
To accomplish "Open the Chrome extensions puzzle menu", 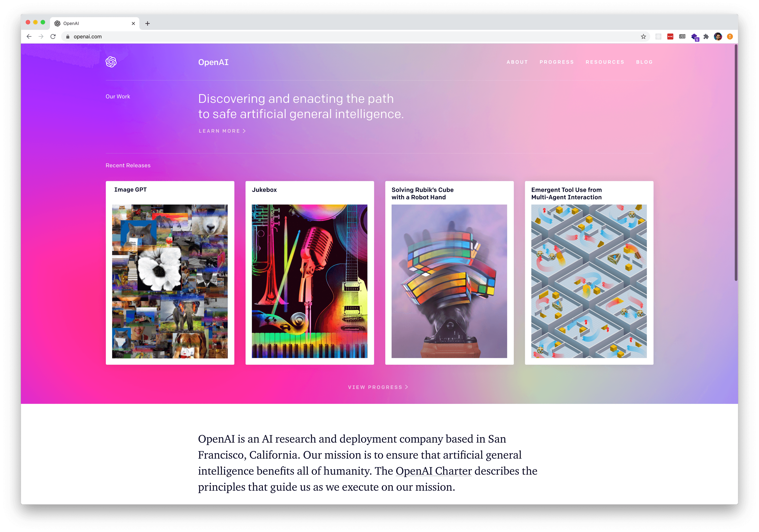I will tap(706, 37).
